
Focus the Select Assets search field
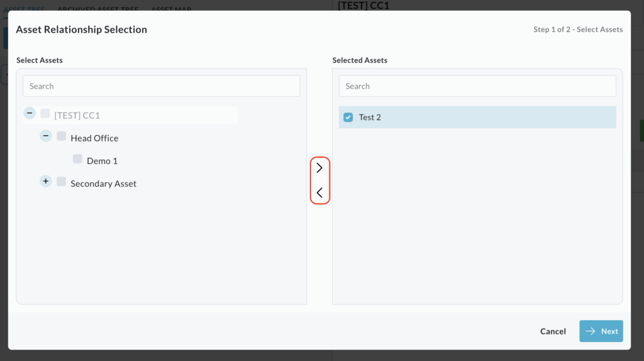(161, 86)
